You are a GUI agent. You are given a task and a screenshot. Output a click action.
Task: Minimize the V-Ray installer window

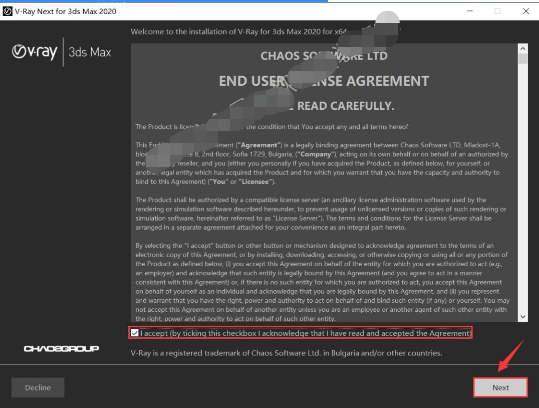[x=470, y=11]
